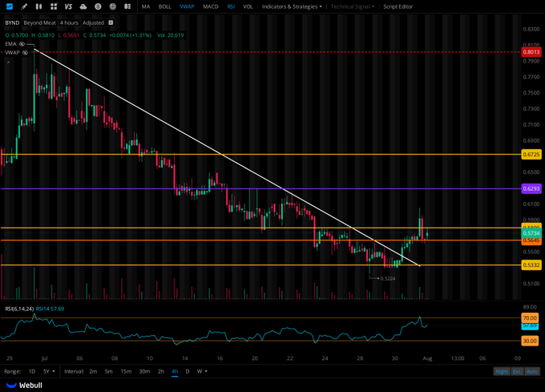Click the 0.5224 low price annotation
This screenshot has height=392, width=545.
[388, 279]
